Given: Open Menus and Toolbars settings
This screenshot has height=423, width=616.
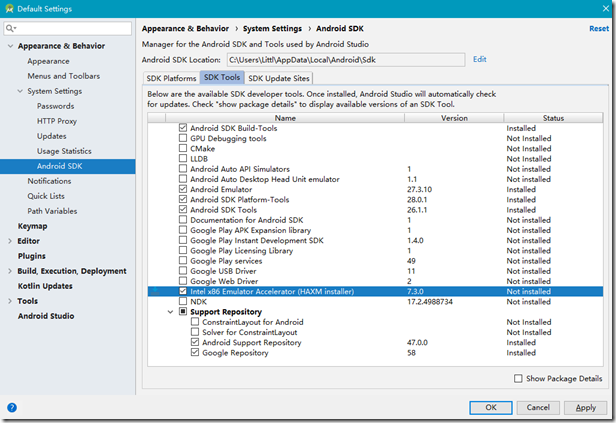Looking at the screenshot, I should coord(64,76).
